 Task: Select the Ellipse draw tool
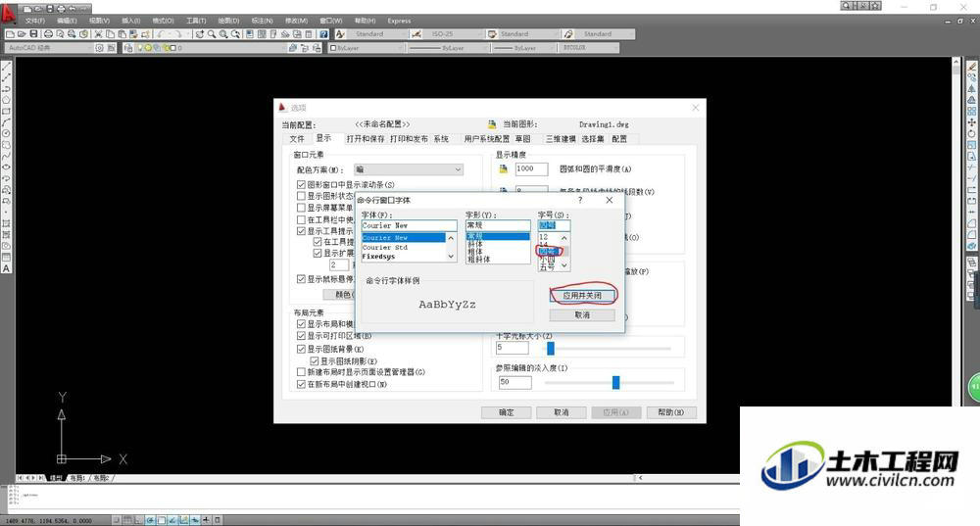6,167
